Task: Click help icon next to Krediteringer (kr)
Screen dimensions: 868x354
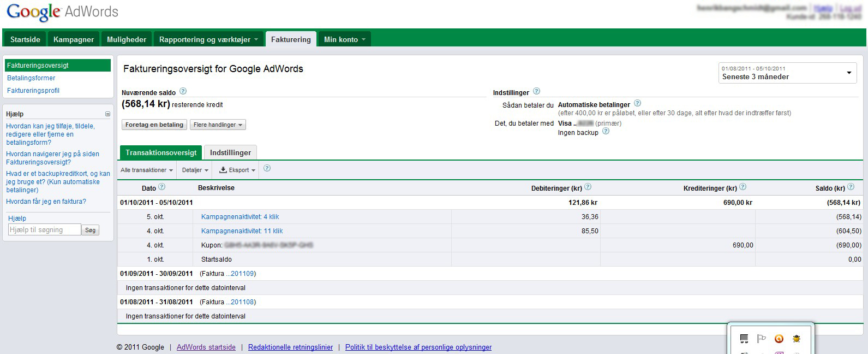Action: [743, 187]
